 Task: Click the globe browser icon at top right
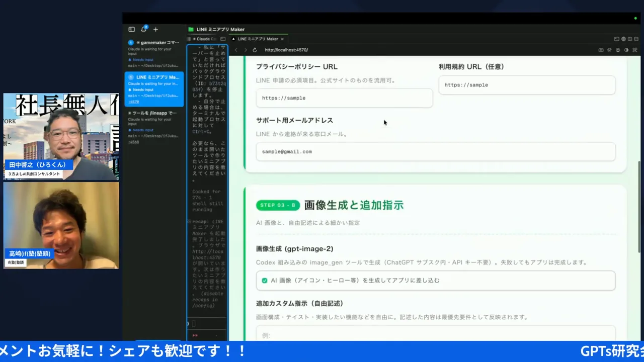[623, 39]
